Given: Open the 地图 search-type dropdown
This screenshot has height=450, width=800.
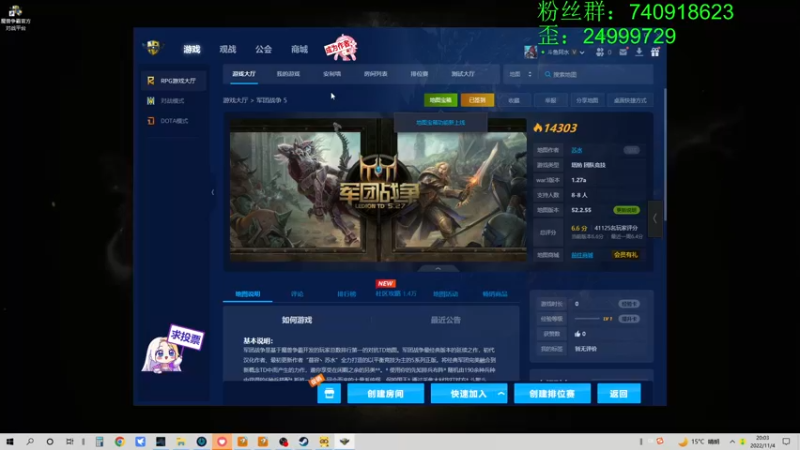Looking at the screenshot, I should (520, 74).
